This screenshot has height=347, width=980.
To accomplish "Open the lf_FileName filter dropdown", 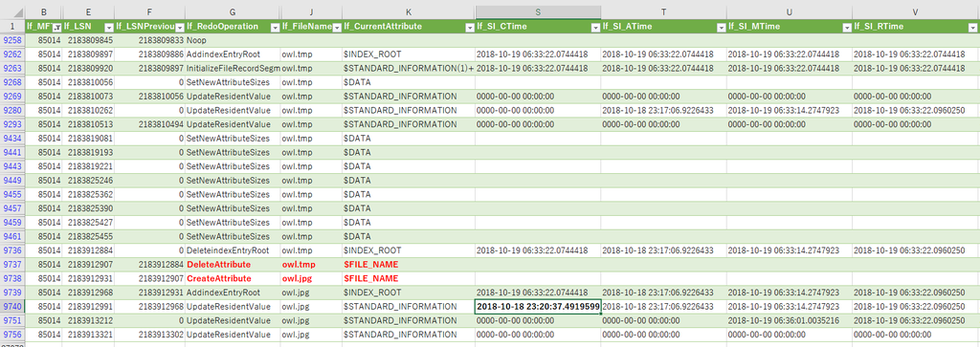I will (x=337, y=27).
